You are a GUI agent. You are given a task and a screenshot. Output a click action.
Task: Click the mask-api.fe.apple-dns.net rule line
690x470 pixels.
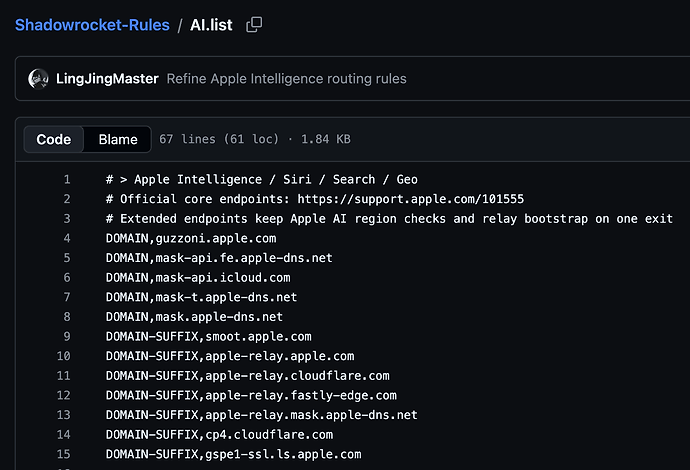(219, 258)
